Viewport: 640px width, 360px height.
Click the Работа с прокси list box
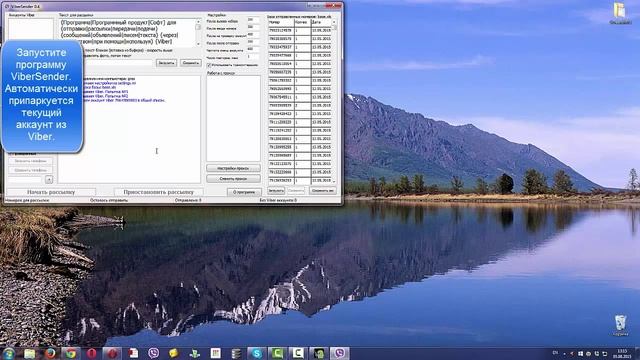[233, 118]
